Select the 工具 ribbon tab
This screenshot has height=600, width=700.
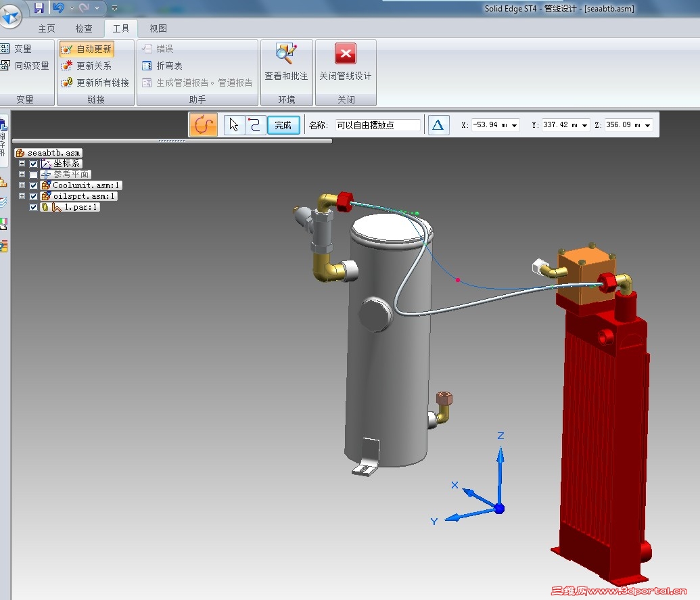tap(121, 28)
